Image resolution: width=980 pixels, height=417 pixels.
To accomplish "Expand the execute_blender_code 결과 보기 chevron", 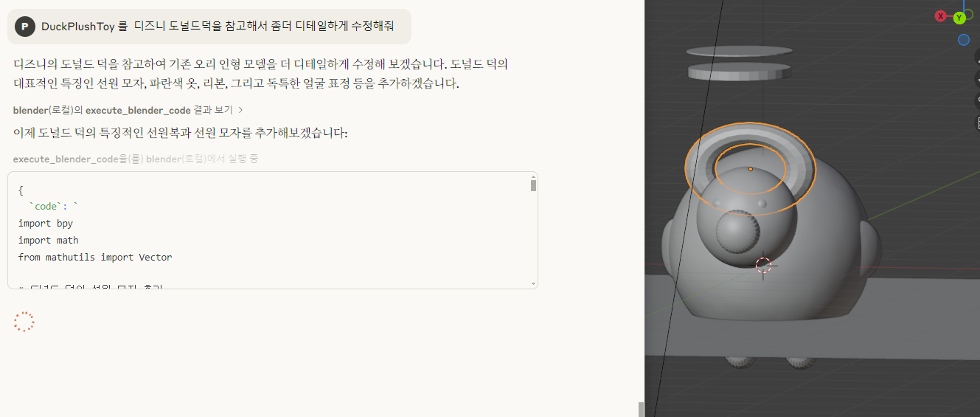I will click(241, 110).
